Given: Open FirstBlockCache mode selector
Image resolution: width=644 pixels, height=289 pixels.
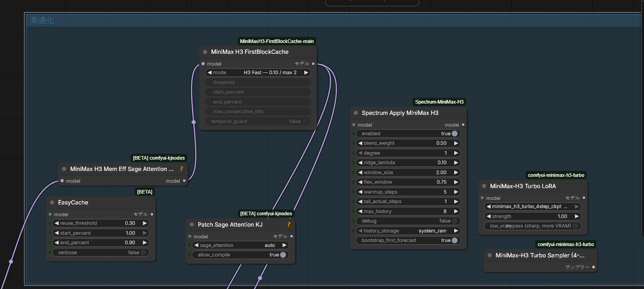Looking at the screenshot, I should click(x=258, y=72).
